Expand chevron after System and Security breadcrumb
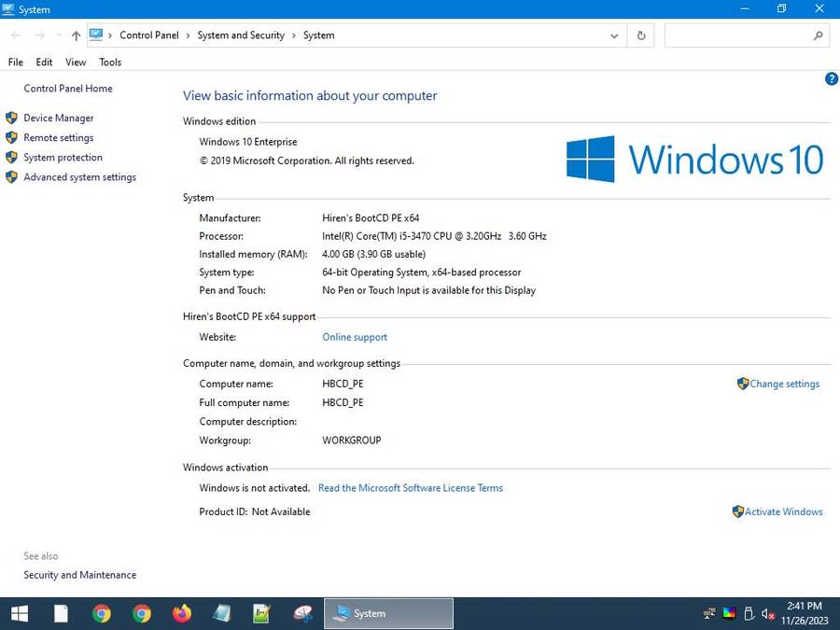Image resolution: width=840 pixels, height=630 pixels. [294, 35]
